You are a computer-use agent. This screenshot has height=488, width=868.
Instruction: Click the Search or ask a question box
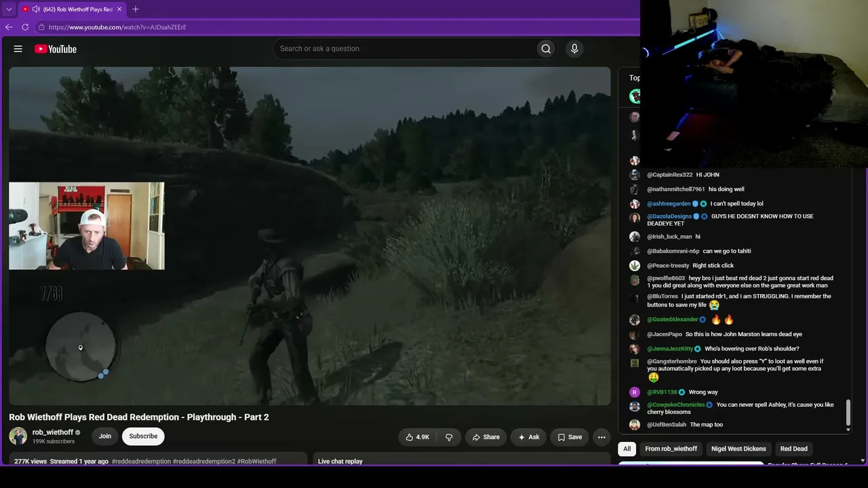pyautogui.click(x=404, y=49)
